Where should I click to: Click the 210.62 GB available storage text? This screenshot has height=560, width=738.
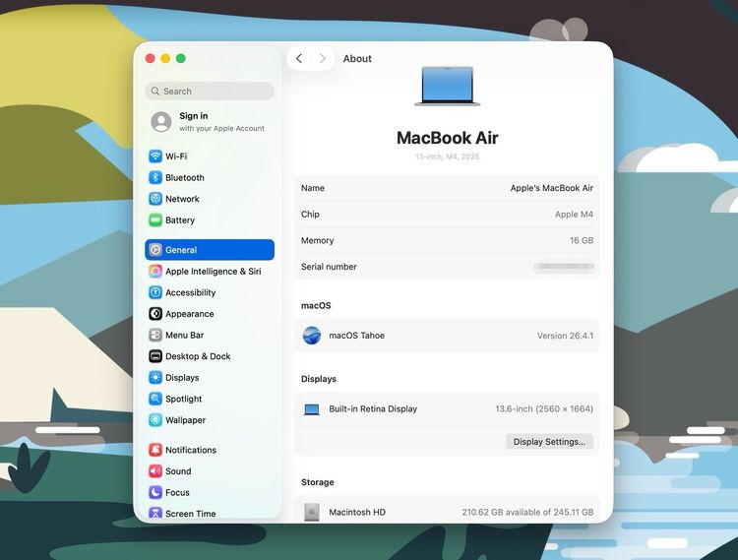(527, 512)
